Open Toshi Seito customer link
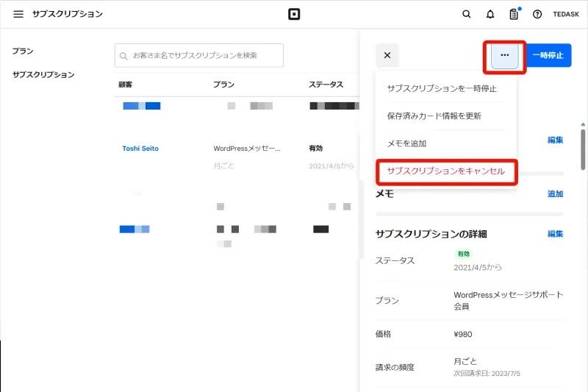 click(140, 149)
